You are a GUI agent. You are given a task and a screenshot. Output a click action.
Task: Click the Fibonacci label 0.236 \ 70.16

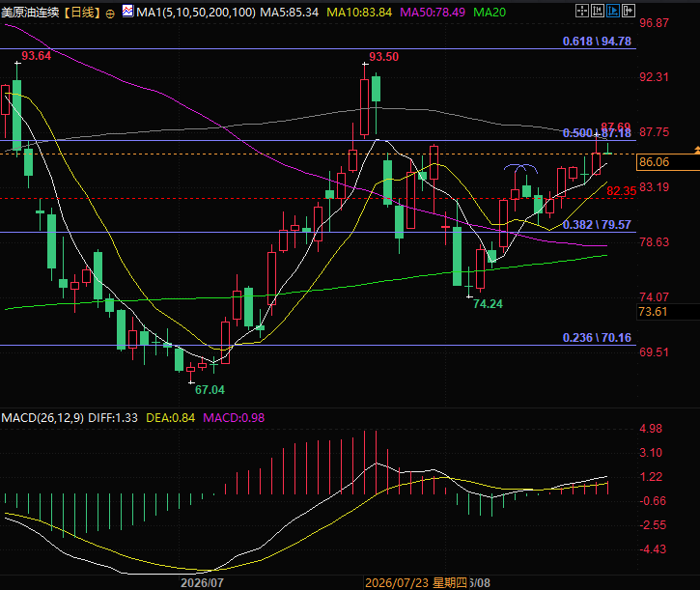(597, 337)
